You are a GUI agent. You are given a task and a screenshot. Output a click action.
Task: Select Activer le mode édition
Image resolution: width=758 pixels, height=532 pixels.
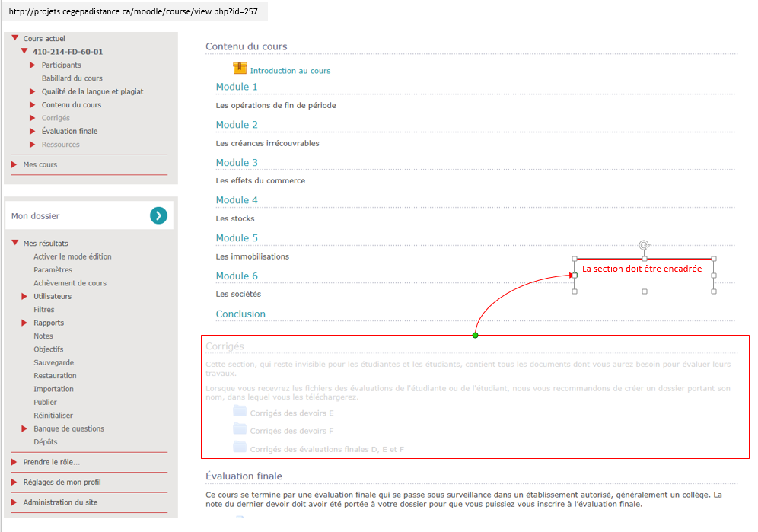click(x=72, y=256)
